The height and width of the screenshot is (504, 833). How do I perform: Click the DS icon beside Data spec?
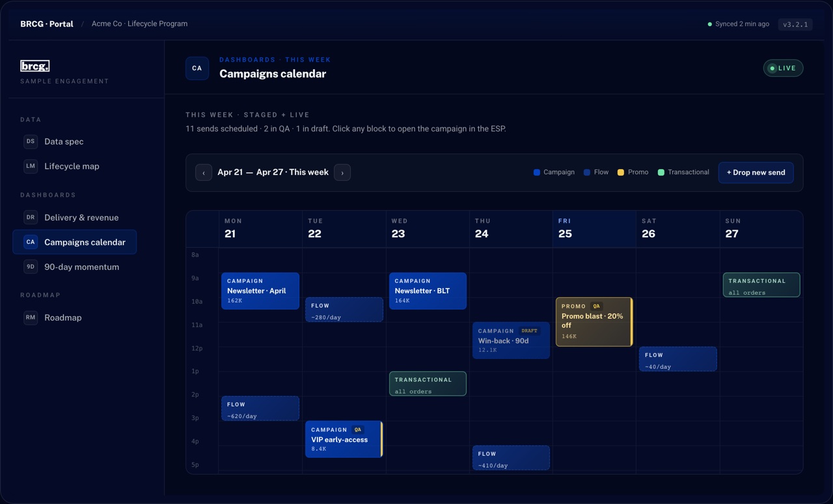tap(31, 141)
